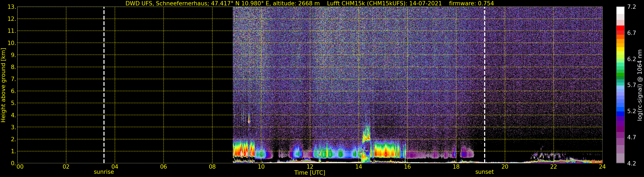Click height axis tick label '10.'
The width and height of the screenshot is (644, 177).
(12, 43)
